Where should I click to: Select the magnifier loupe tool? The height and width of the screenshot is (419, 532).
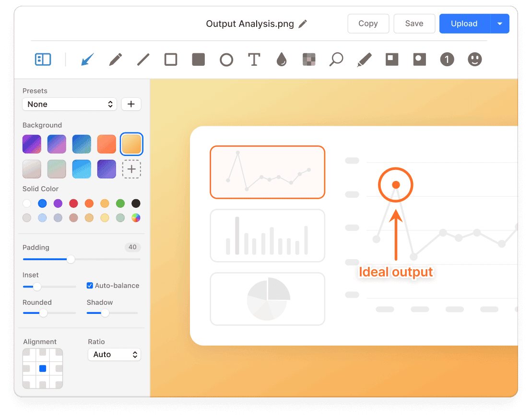pos(336,60)
